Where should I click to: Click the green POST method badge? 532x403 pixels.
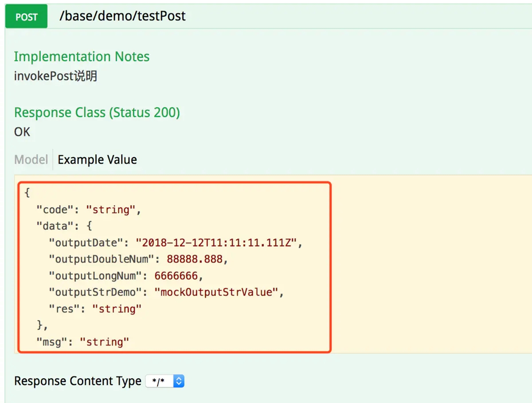pyautogui.click(x=26, y=16)
